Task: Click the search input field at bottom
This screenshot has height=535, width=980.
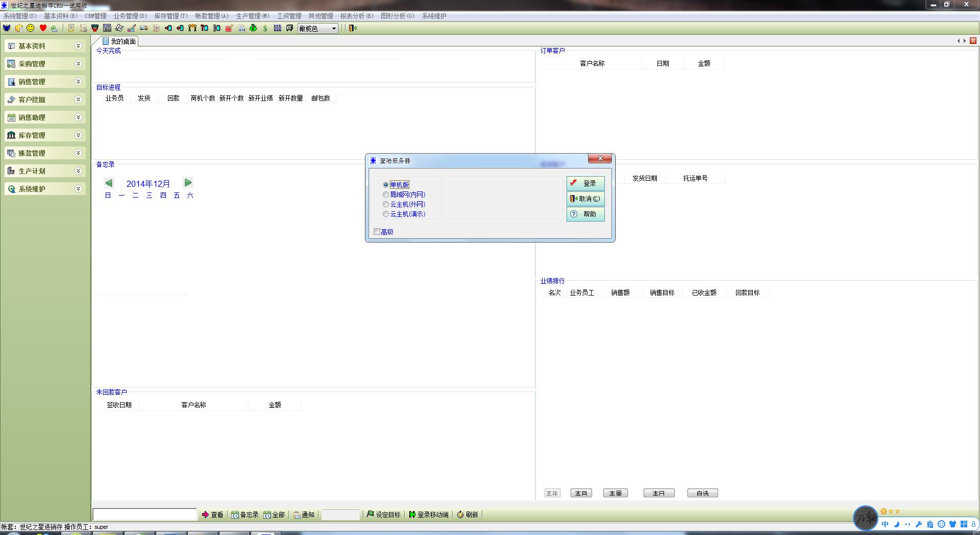Action: click(144, 514)
